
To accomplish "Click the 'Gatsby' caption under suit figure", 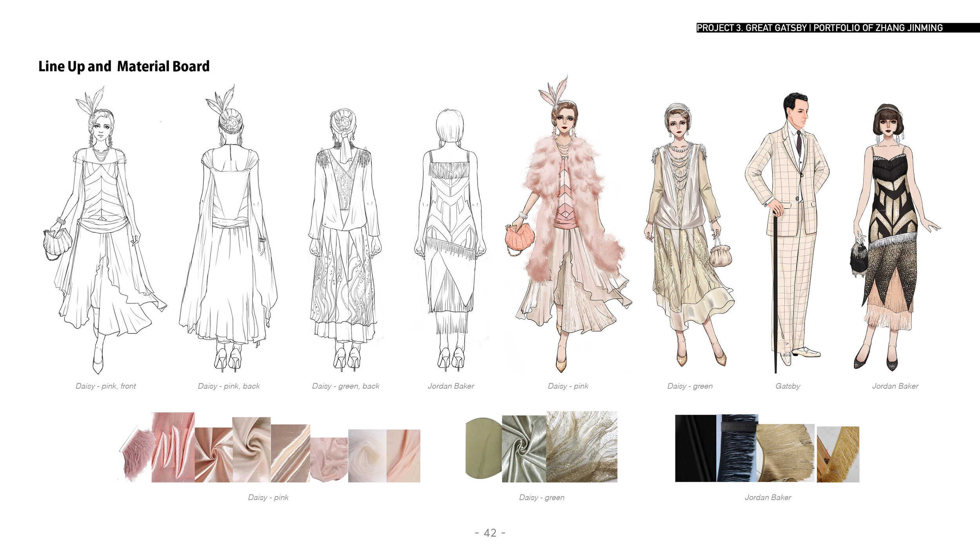I will tap(788, 386).
